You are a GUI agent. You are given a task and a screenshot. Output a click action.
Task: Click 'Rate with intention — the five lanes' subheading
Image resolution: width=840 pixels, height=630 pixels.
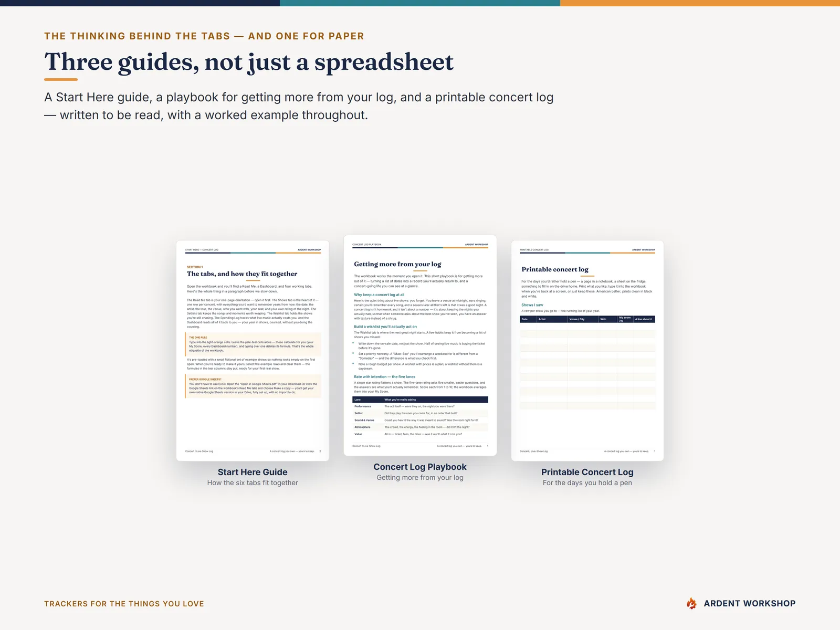click(384, 376)
